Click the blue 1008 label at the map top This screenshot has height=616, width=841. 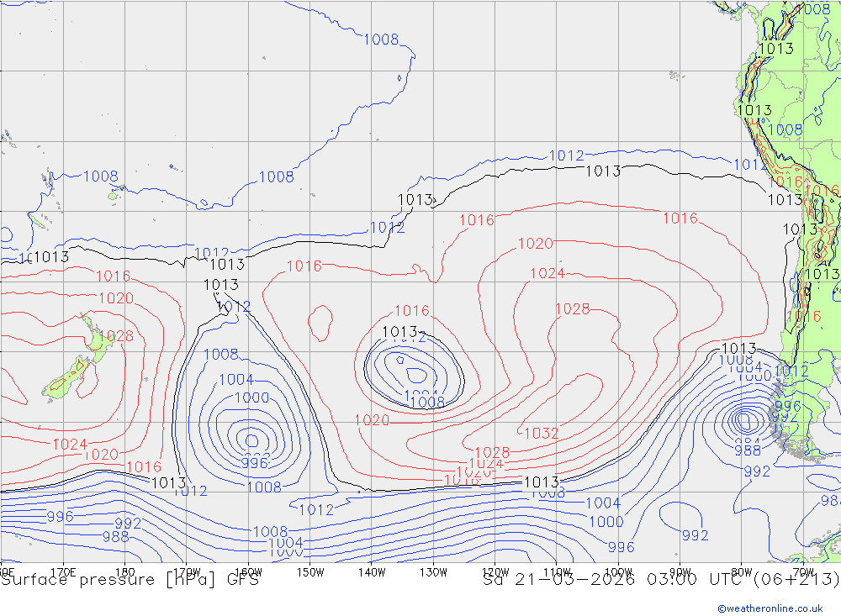381,39
